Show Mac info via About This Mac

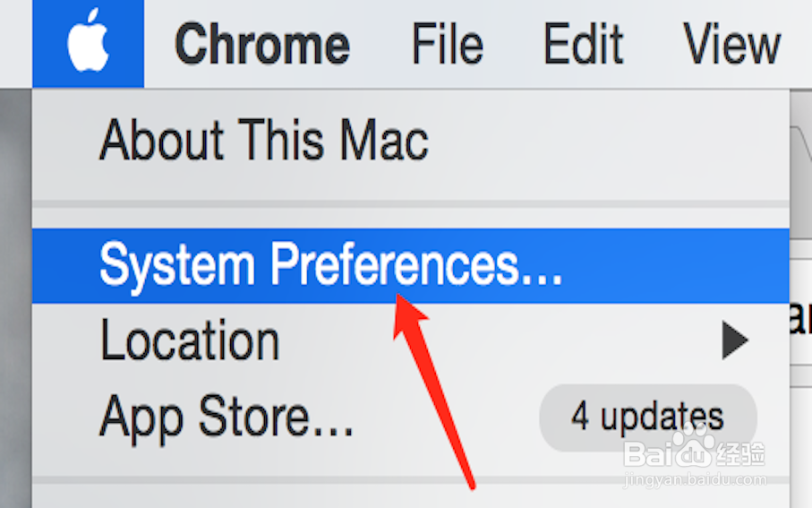tap(264, 141)
